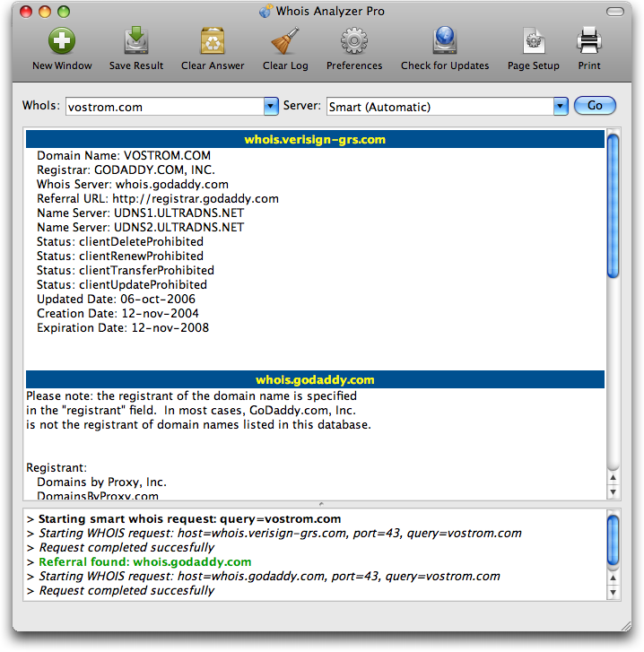Expand the WhoIs query history dropdown
644x652 pixels.
(x=271, y=107)
